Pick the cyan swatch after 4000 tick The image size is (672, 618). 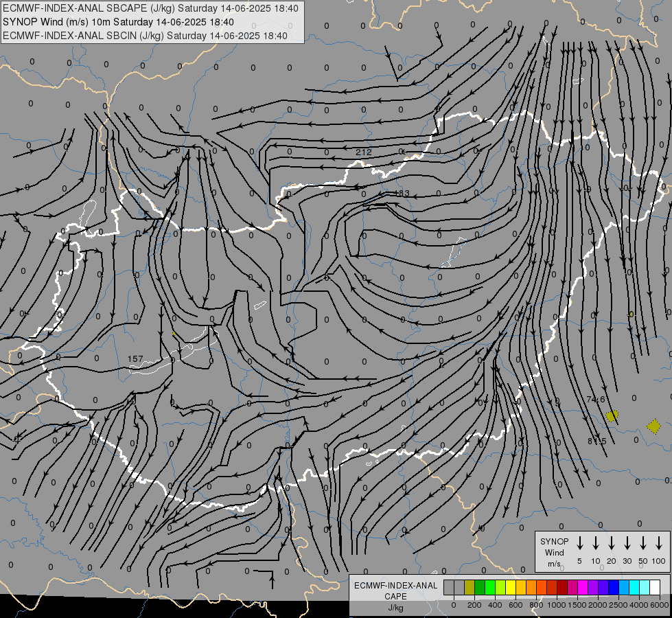[x=644, y=587]
